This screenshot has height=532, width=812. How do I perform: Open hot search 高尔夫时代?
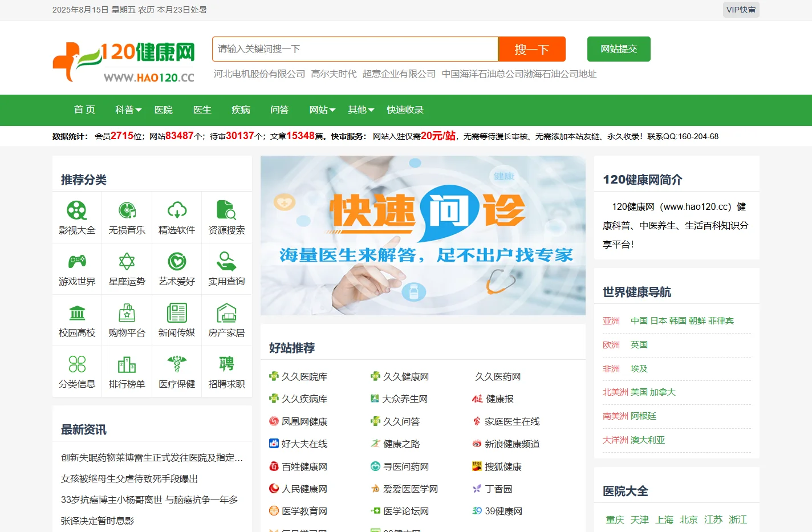pos(334,74)
